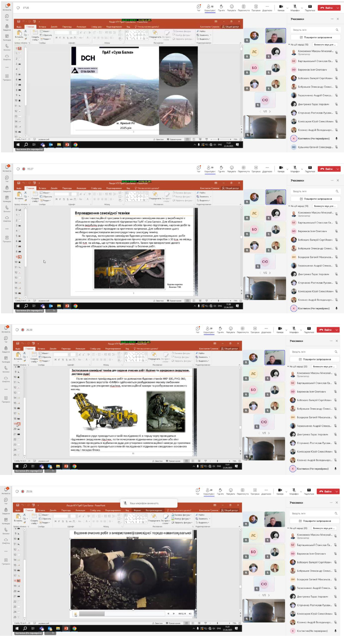Viewport: 344px width, 644px height.
Task: Click "Вимкнути звук для" in the 26:30 participants panel
Action: tap(323, 366)
